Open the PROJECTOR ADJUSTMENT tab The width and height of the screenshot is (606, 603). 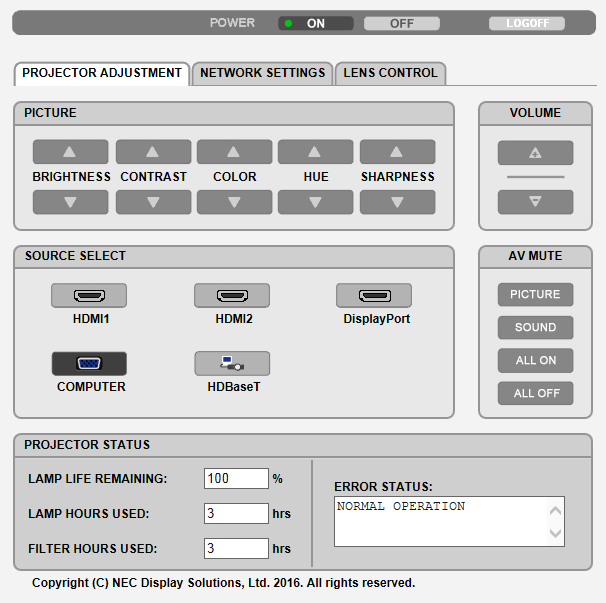click(x=102, y=73)
